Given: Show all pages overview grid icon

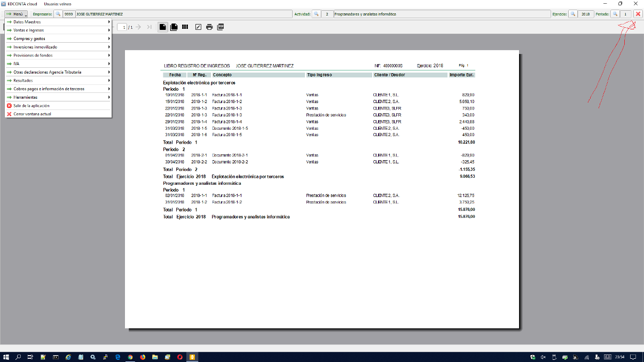Looking at the screenshot, I should [185, 27].
